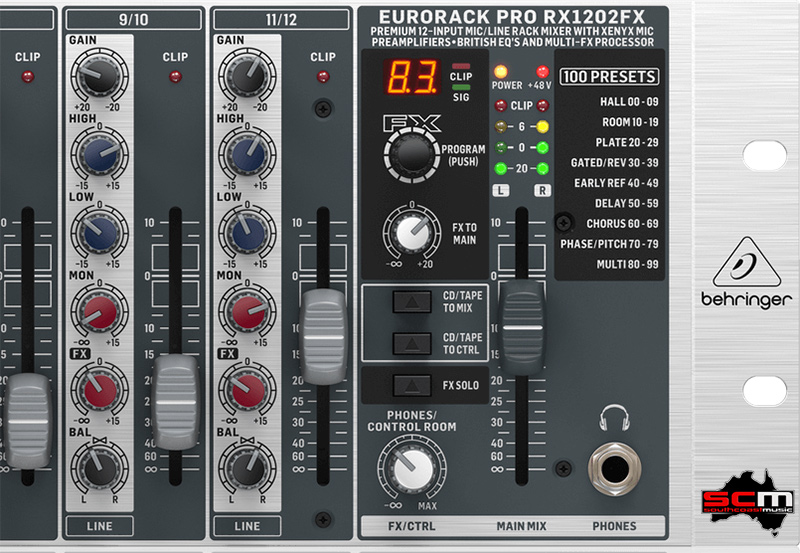
Task: Click the channel 9/10 FX send knob
Action: pos(99,390)
